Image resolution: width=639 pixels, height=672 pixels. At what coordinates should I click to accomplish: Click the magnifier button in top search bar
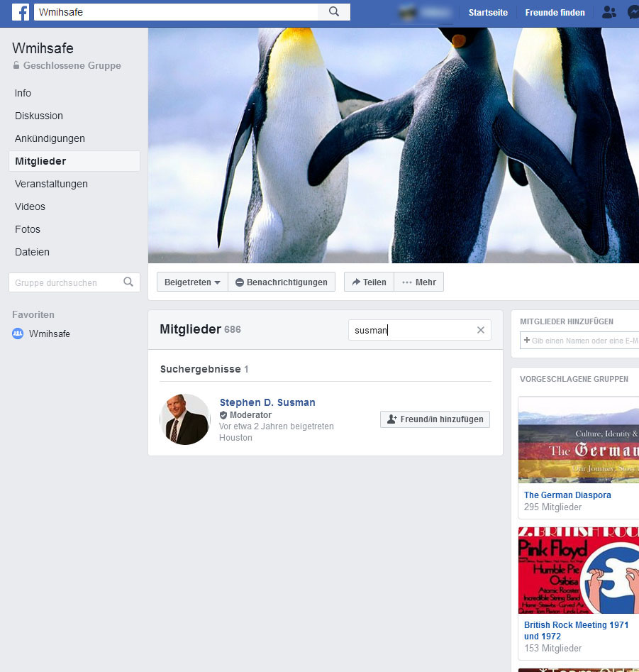334,11
